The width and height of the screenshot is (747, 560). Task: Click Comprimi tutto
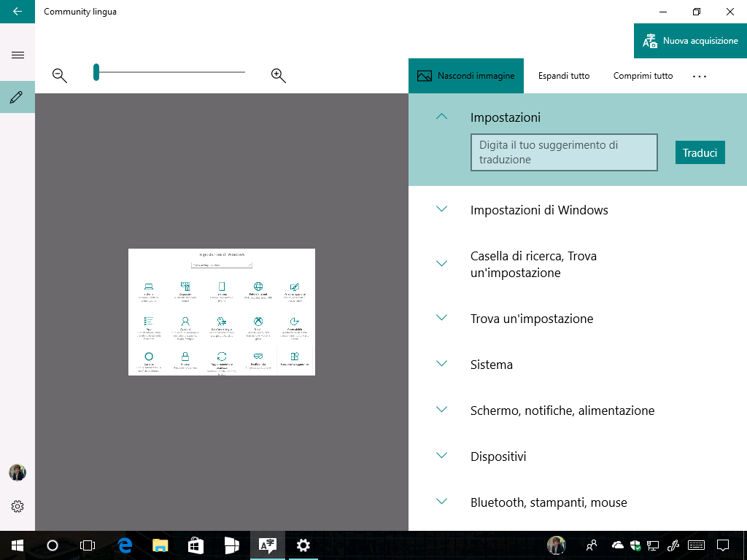(x=643, y=76)
